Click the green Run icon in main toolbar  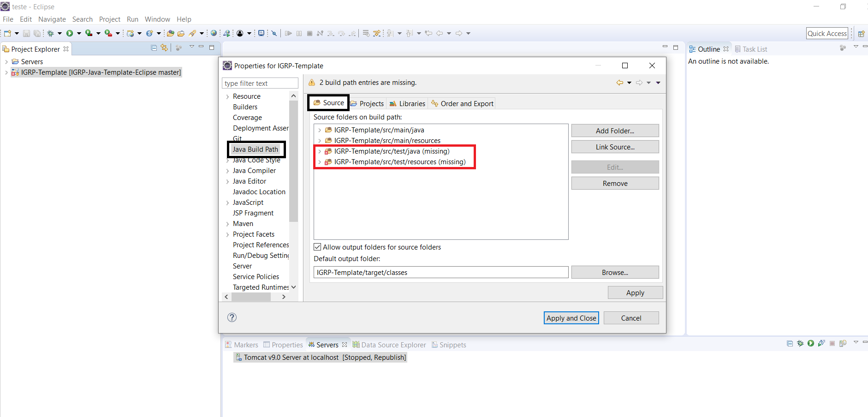click(70, 33)
